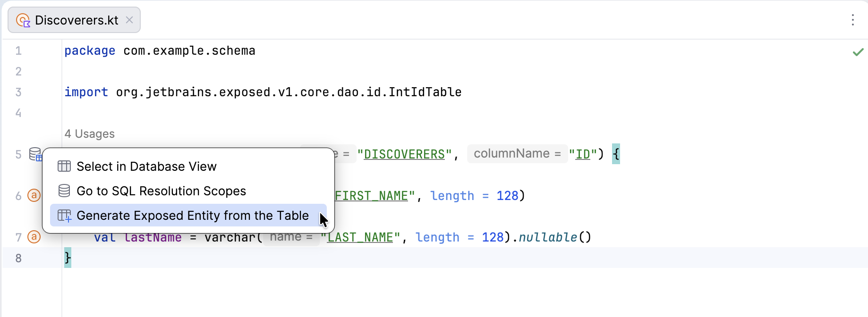Screen dimensions: 868x317
Task: Click the varchar call on line 7
Action: (x=230, y=237)
